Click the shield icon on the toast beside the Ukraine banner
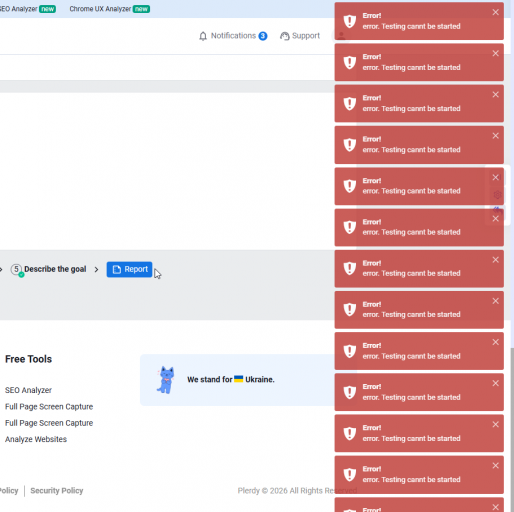This screenshot has width=514, height=512. [350, 392]
